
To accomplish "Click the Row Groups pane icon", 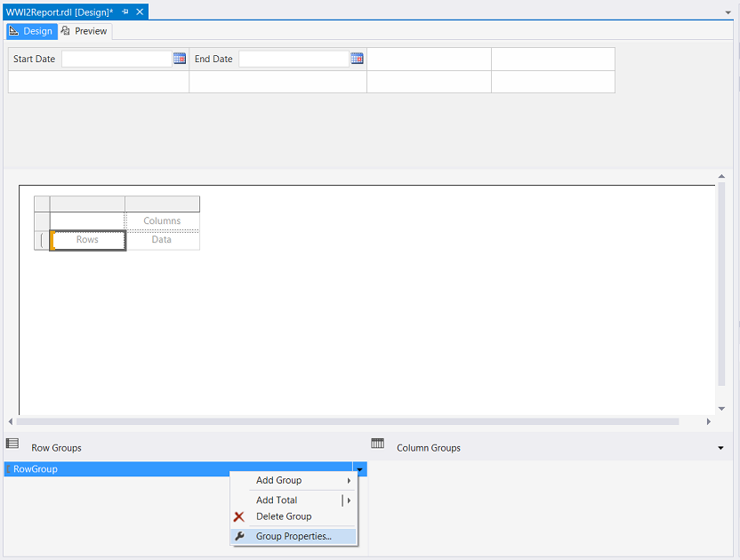I will tap(12, 444).
